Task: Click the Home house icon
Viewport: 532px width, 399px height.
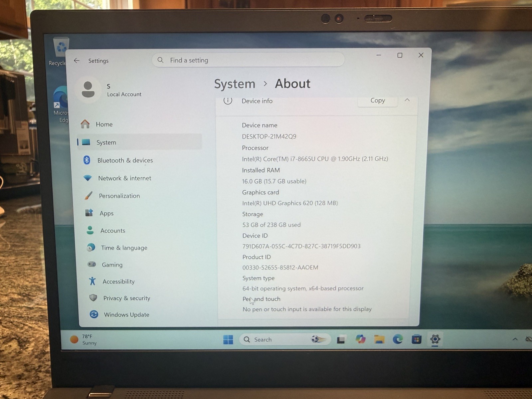Action: click(x=85, y=124)
